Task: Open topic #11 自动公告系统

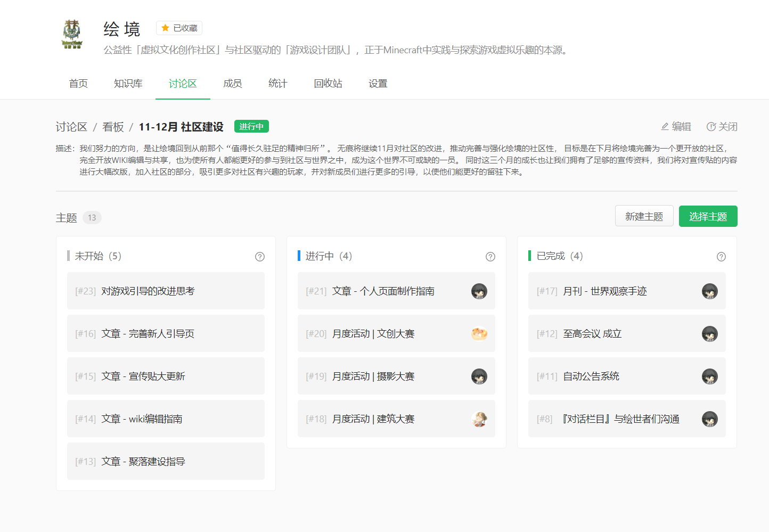Action: click(x=627, y=376)
